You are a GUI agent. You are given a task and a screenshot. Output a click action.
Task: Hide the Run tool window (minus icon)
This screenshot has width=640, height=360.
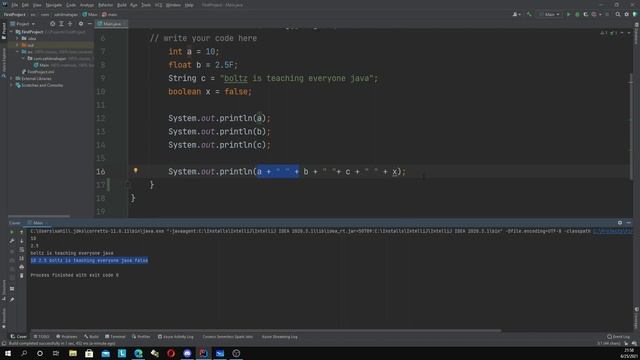click(629, 222)
